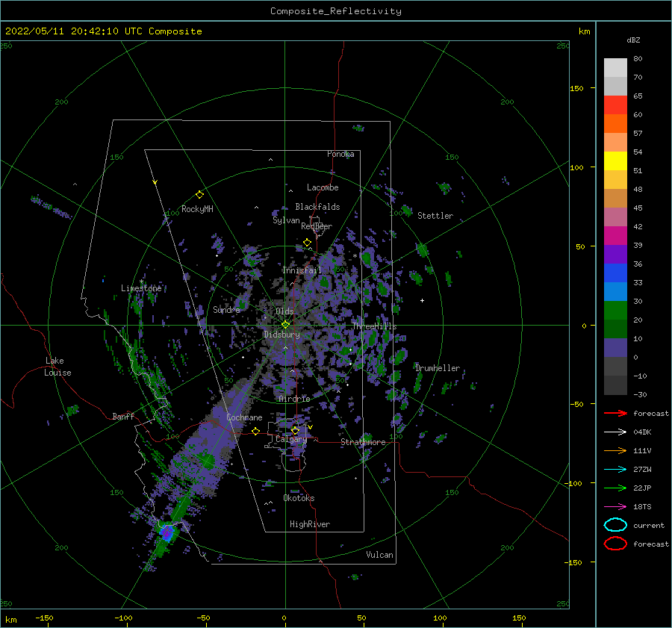Click the Ponoka city label
Viewport: 672px width, 628px height.
click(x=340, y=154)
